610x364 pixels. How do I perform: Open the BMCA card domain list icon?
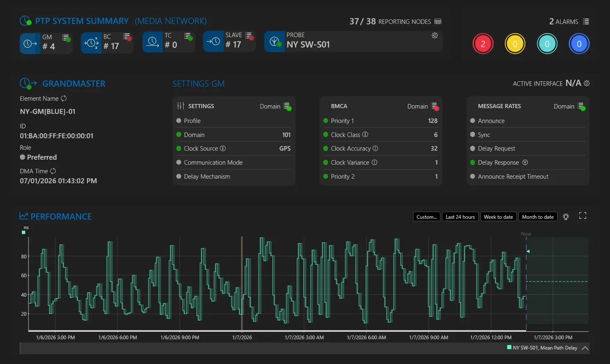[x=435, y=106]
